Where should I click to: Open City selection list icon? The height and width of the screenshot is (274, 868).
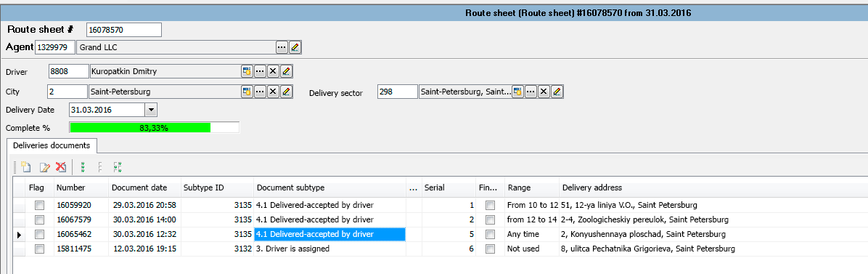246,92
